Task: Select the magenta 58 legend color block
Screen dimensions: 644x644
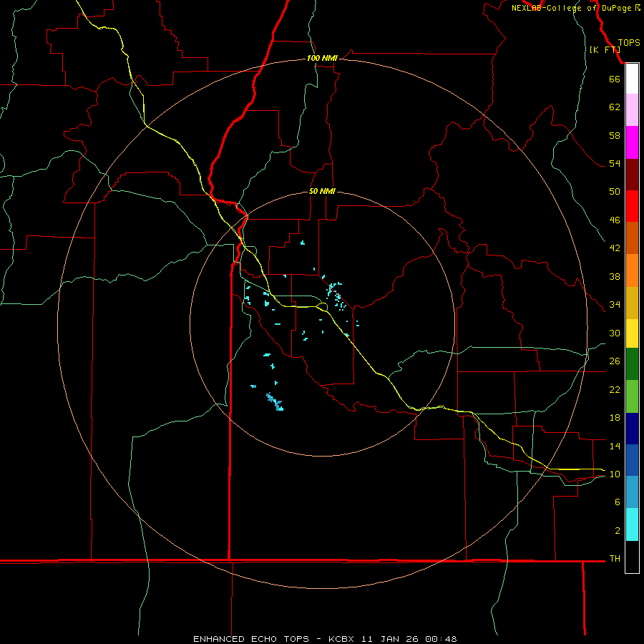Action: coord(632,142)
